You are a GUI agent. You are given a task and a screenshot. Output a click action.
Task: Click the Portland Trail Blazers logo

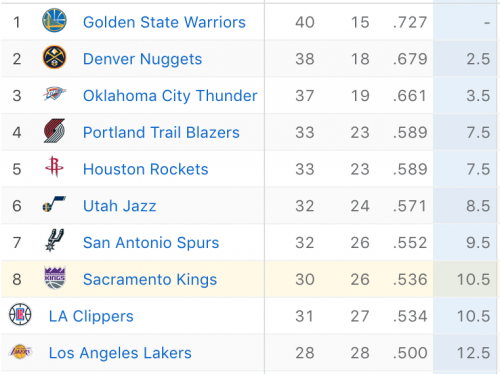(x=54, y=131)
